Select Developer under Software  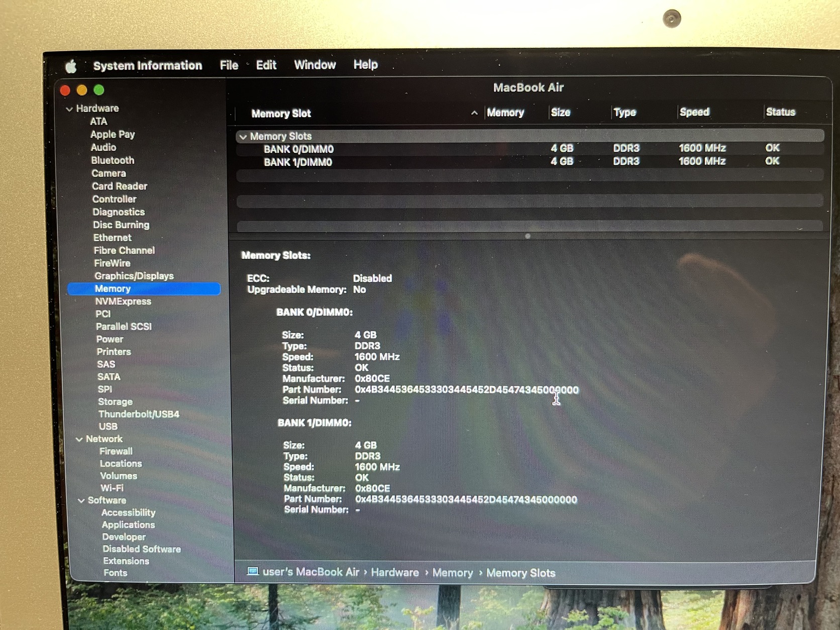pos(124,537)
